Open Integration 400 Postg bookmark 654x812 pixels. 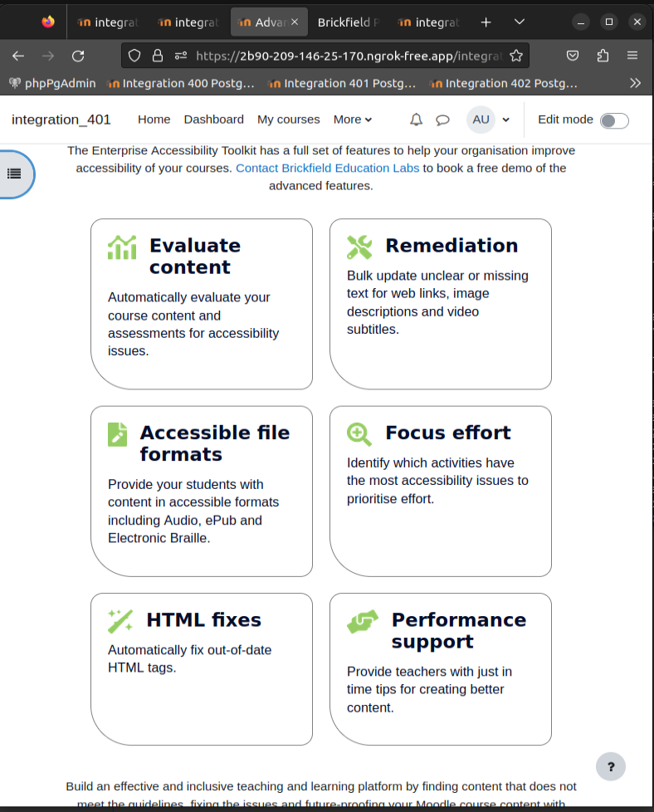click(x=181, y=83)
